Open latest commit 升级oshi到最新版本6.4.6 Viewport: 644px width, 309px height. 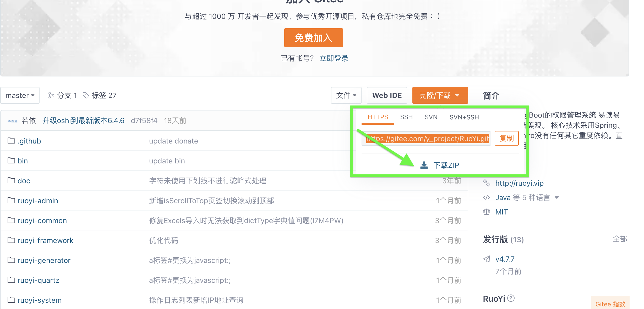click(x=83, y=120)
